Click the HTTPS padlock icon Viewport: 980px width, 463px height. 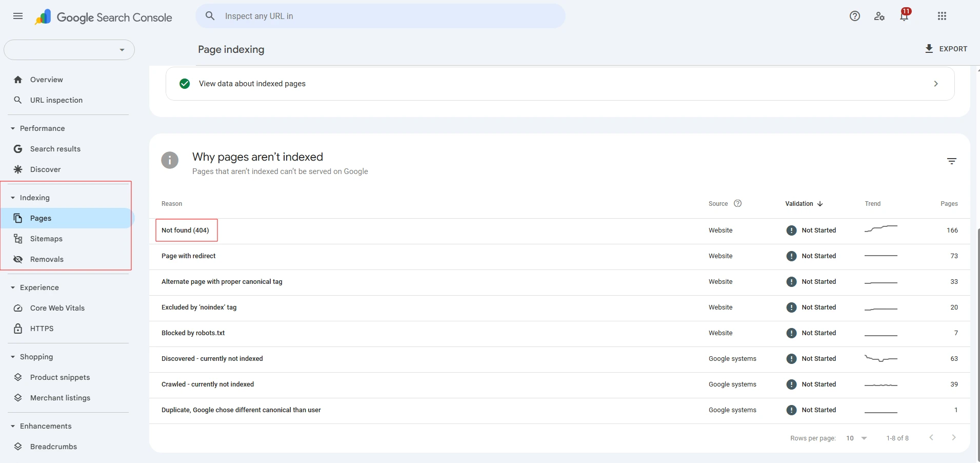(18, 329)
